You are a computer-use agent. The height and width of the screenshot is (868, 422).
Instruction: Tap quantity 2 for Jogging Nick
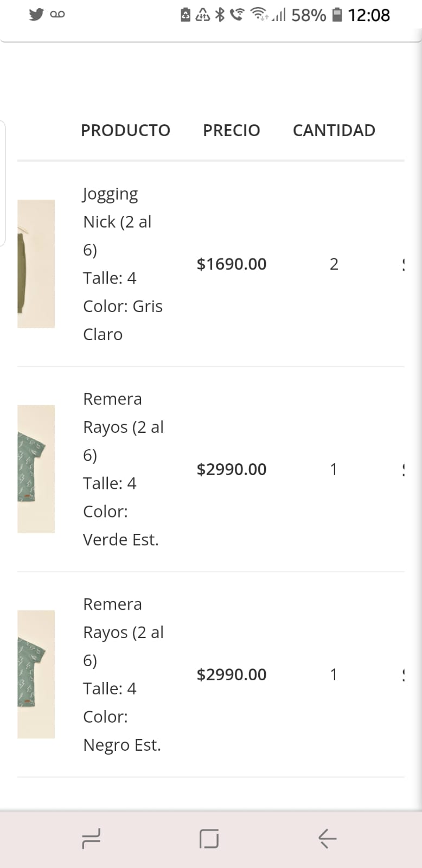[x=334, y=264]
